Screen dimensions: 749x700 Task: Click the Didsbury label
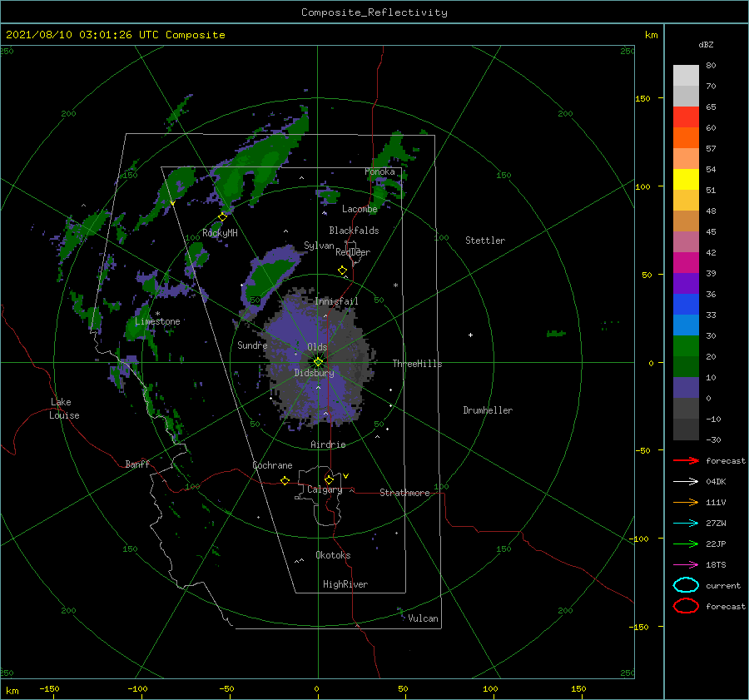pyautogui.click(x=315, y=373)
